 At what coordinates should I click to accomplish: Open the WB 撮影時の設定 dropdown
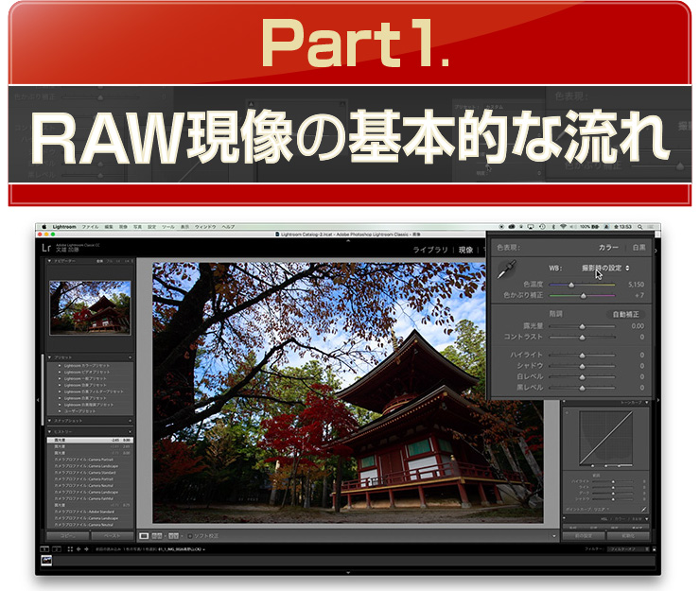605,269
